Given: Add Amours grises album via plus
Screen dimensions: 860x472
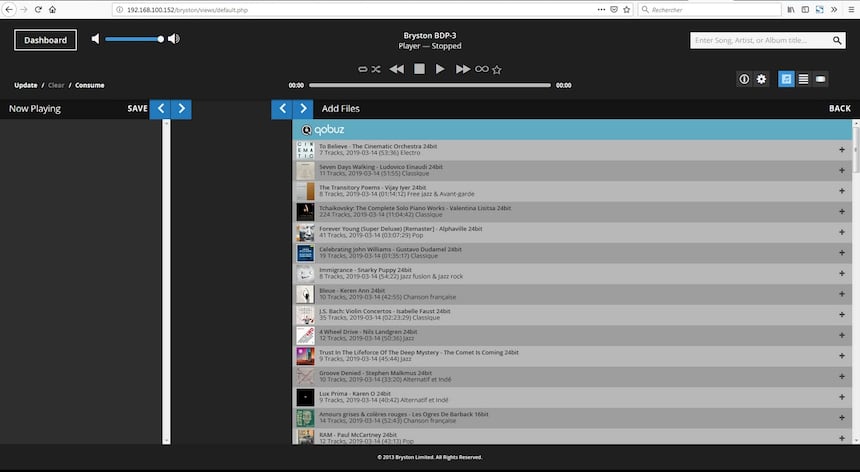Looking at the screenshot, I should click(841, 418).
